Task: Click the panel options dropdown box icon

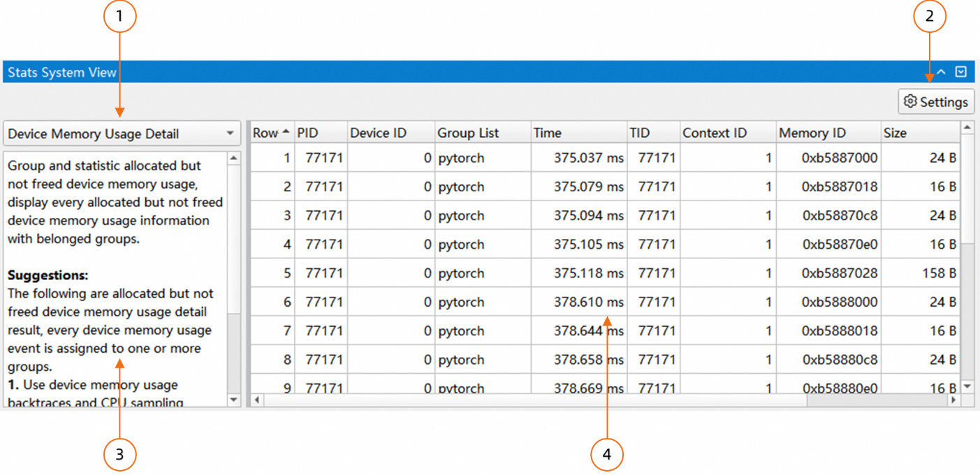Action: pos(961,72)
